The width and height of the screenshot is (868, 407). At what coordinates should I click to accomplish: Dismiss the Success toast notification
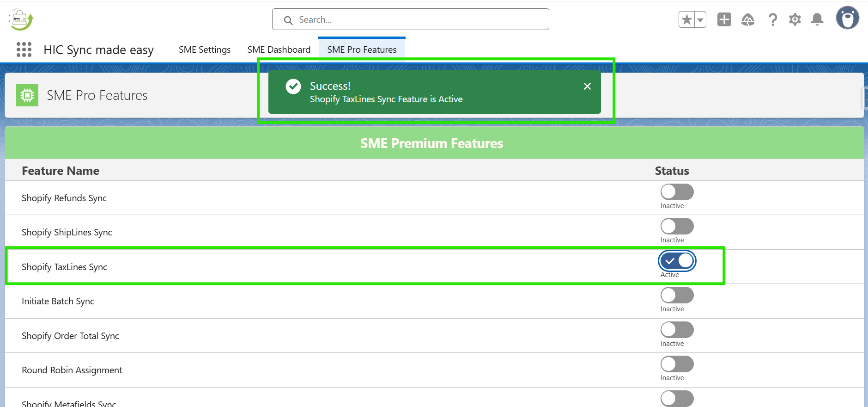pyautogui.click(x=587, y=86)
